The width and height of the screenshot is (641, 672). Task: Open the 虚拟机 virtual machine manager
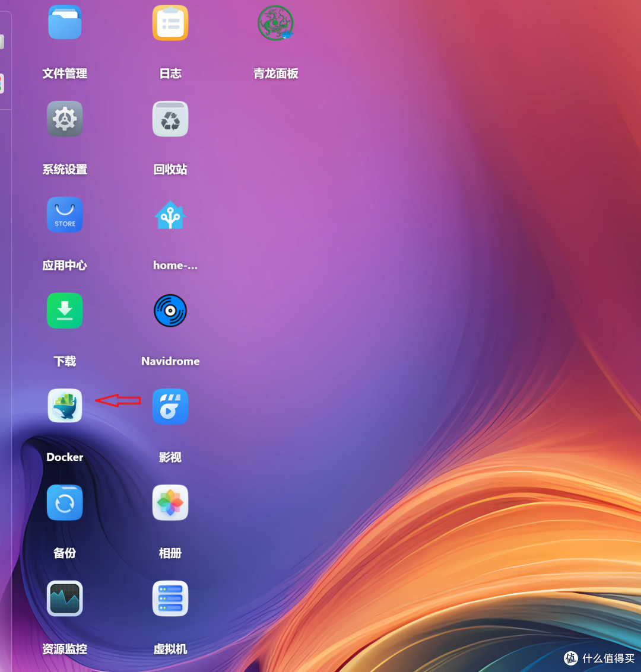[170, 598]
